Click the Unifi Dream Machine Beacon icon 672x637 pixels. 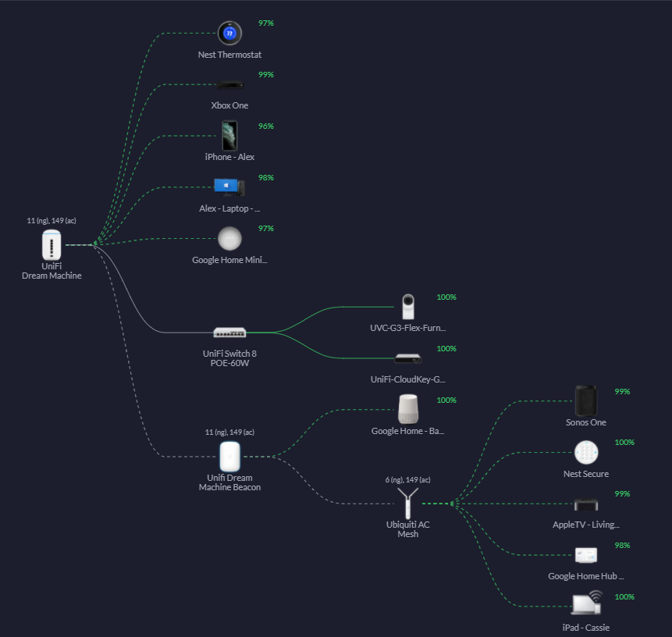point(229,457)
